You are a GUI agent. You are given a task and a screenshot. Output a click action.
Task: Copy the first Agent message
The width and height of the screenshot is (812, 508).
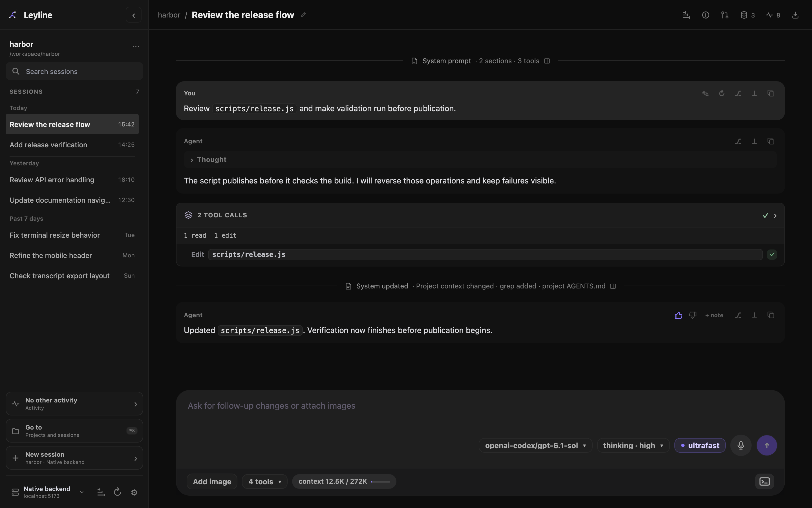[x=771, y=141]
